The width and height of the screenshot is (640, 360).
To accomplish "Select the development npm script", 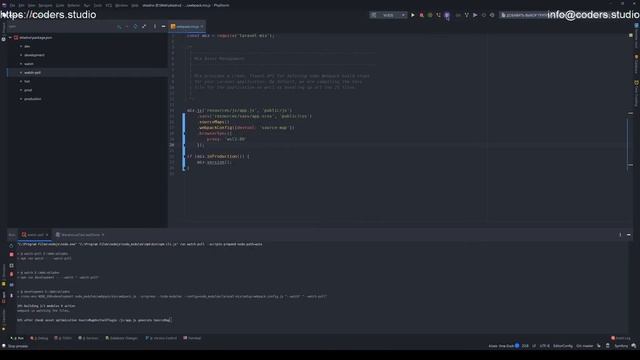I will 34,55.
